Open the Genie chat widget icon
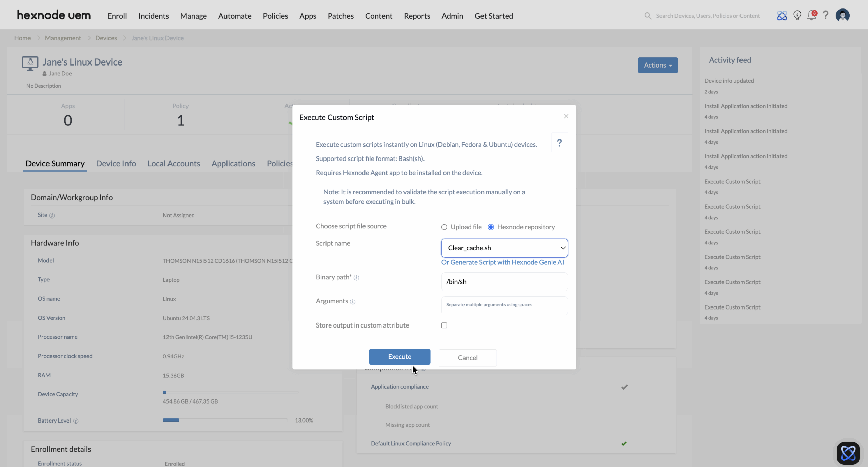This screenshot has width=868, height=467. click(x=848, y=453)
